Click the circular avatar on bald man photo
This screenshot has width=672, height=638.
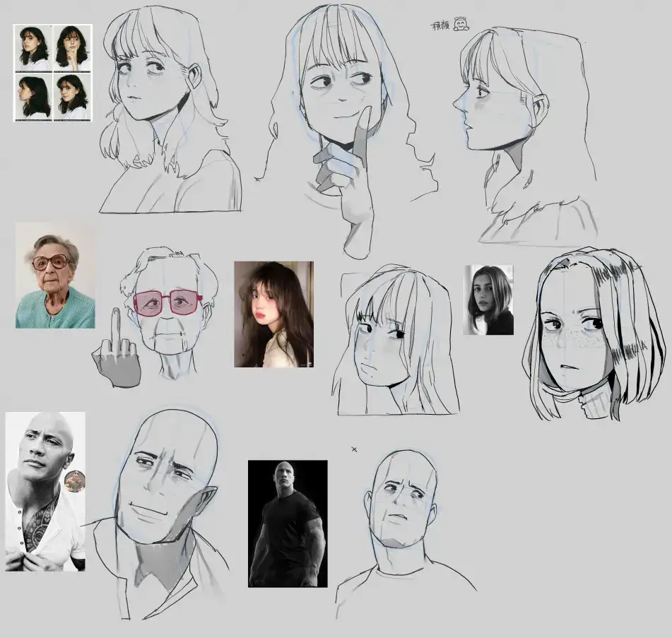75,481
